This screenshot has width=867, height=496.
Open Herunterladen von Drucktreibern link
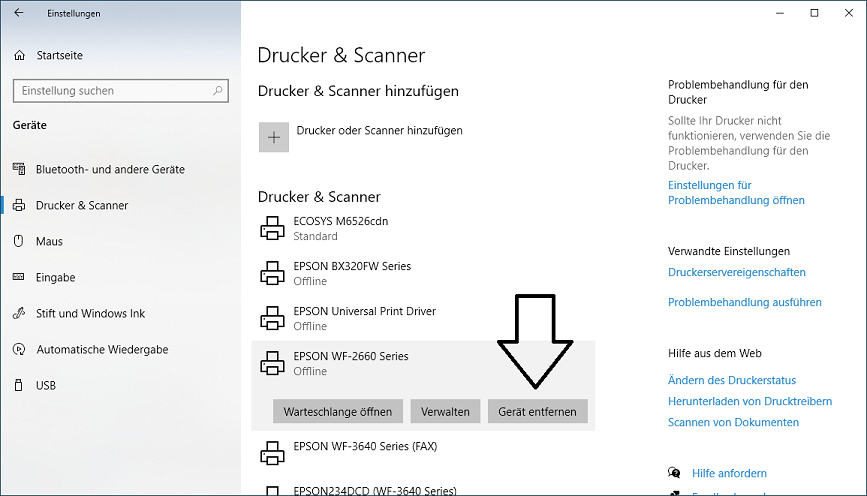[750, 401]
